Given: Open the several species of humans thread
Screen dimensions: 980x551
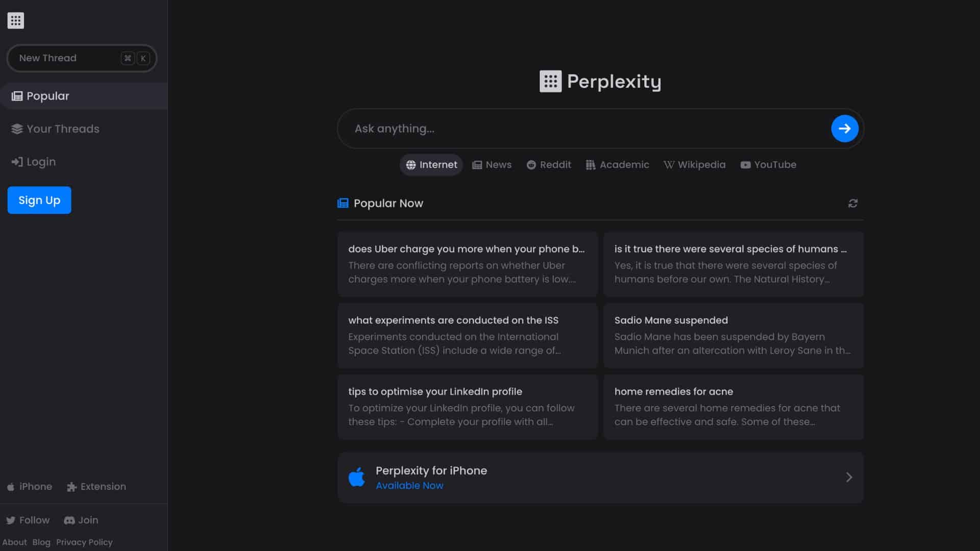Looking at the screenshot, I should click(733, 264).
